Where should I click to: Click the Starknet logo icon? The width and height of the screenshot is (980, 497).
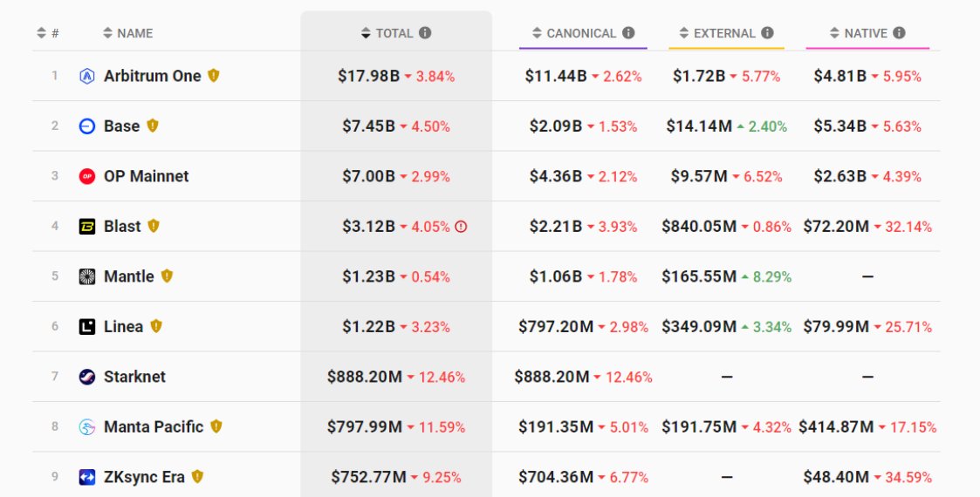tap(87, 377)
